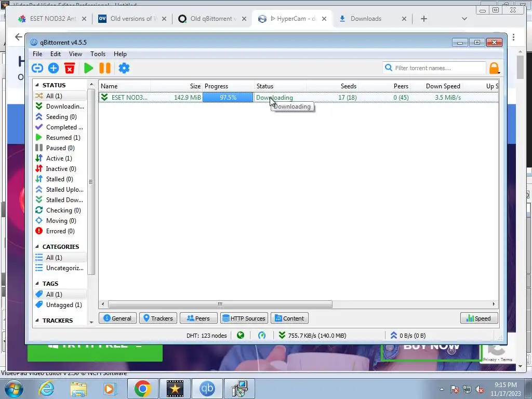
Task: Show hidden system tray icons
Action: (442, 389)
